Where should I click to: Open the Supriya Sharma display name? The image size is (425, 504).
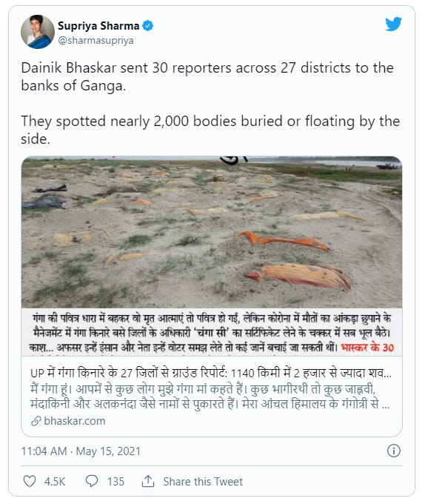[x=98, y=26]
